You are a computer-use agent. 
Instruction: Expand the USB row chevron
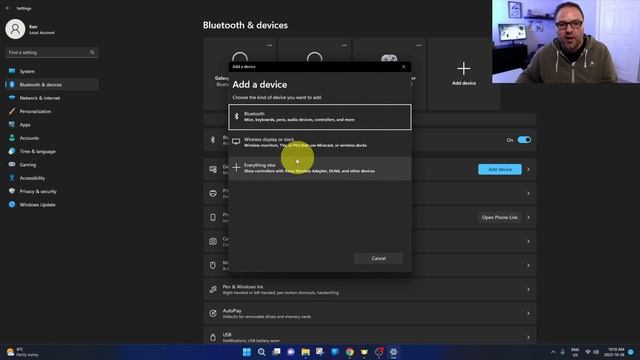(x=528, y=338)
